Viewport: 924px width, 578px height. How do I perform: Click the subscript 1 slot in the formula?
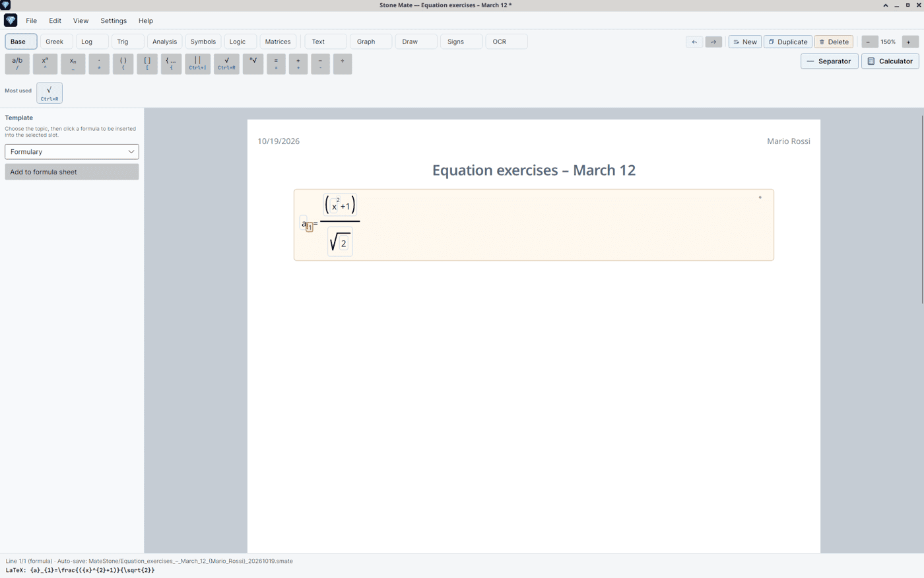coord(310,227)
